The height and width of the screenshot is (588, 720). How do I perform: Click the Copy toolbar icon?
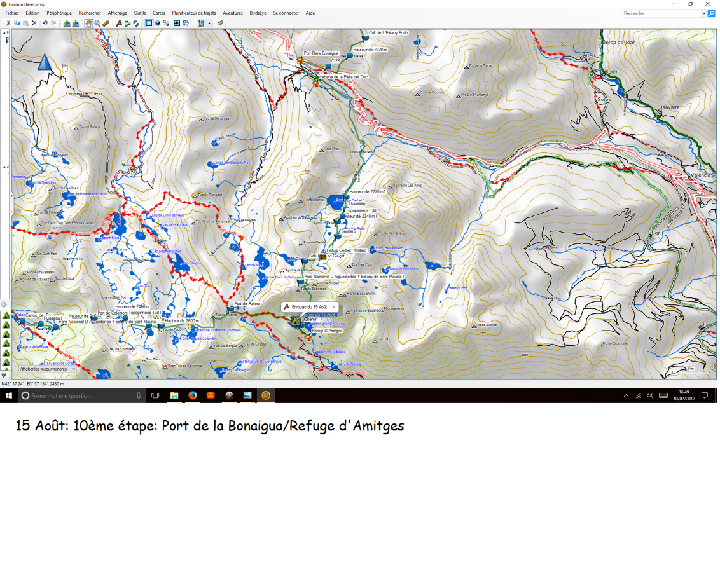pos(17,23)
